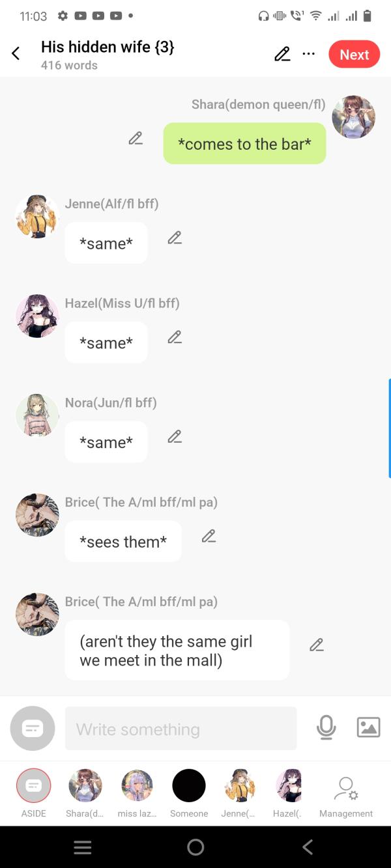Tap the red Next button
Screen dimensions: 391x868
click(x=355, y=55)
